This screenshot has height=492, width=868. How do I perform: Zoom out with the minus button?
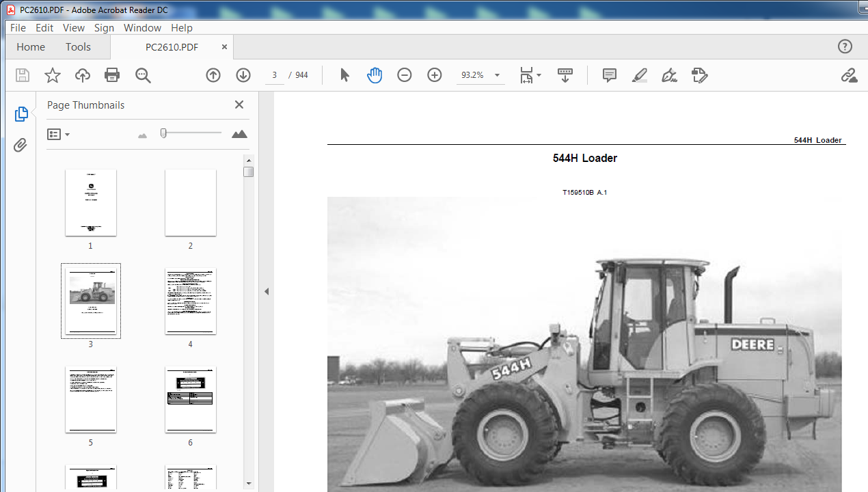[405, 75]
